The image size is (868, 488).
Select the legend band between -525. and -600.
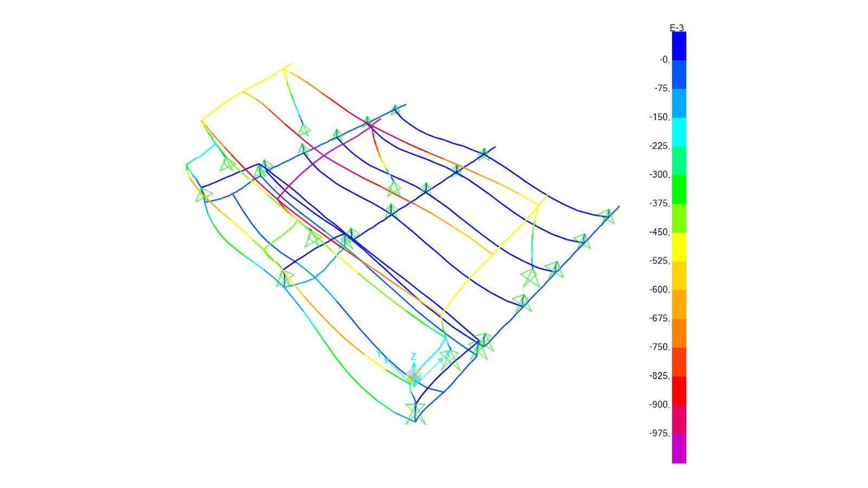point(679,275)
